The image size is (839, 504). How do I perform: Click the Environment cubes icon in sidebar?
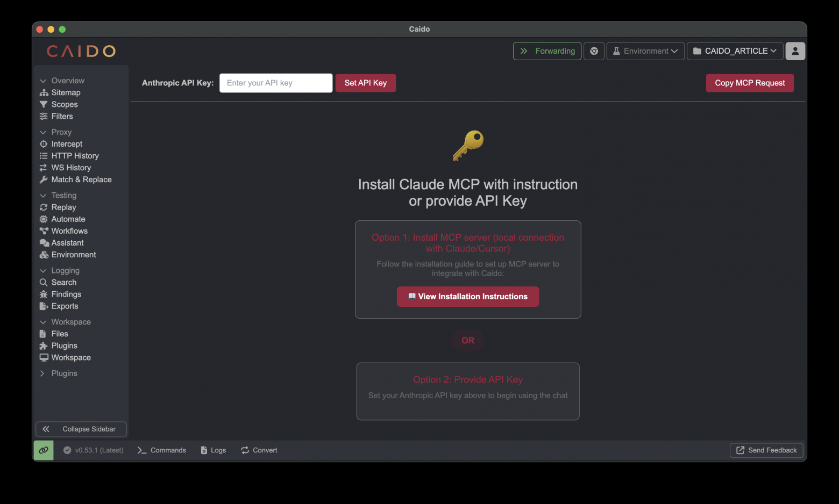pyautogui.click(x=44, y=255)
